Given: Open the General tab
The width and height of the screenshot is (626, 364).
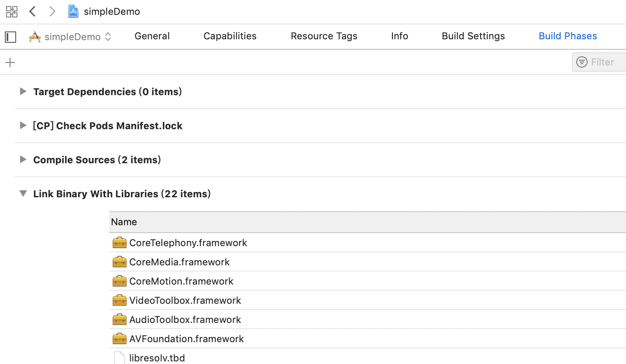Looking at the screenshot, I should (152, 36).
